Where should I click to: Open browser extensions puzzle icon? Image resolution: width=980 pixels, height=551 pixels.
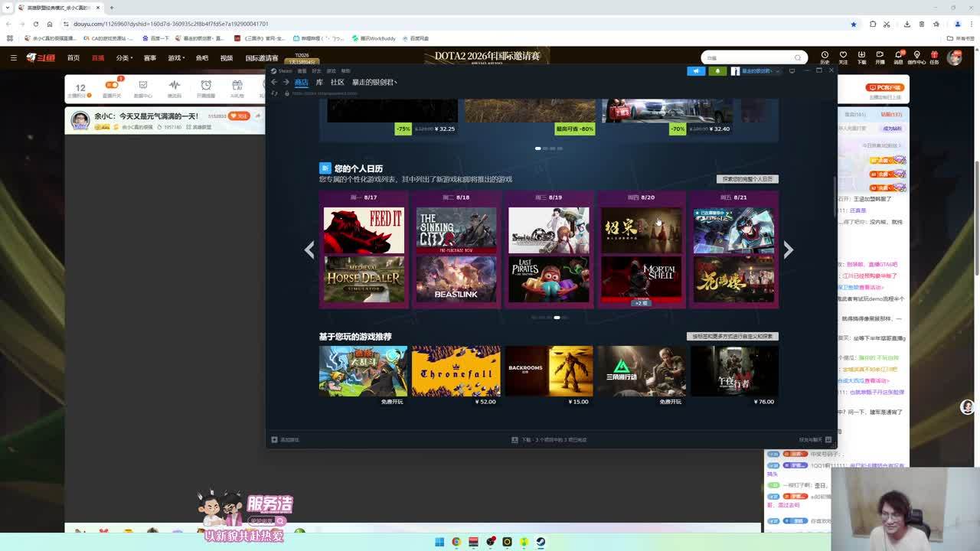pyautogui.click(x=872, y=24)
